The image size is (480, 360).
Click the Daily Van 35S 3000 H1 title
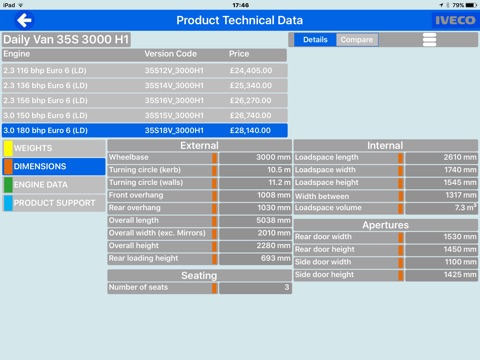[x=66, y=40]
